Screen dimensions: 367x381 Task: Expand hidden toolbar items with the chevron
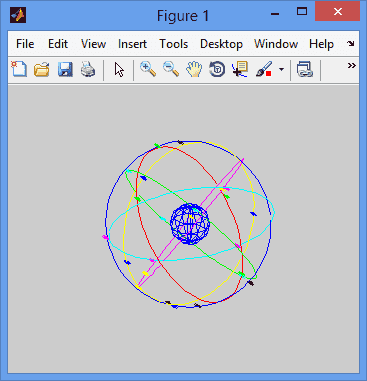pyautogui.click(x=351, y=65)
